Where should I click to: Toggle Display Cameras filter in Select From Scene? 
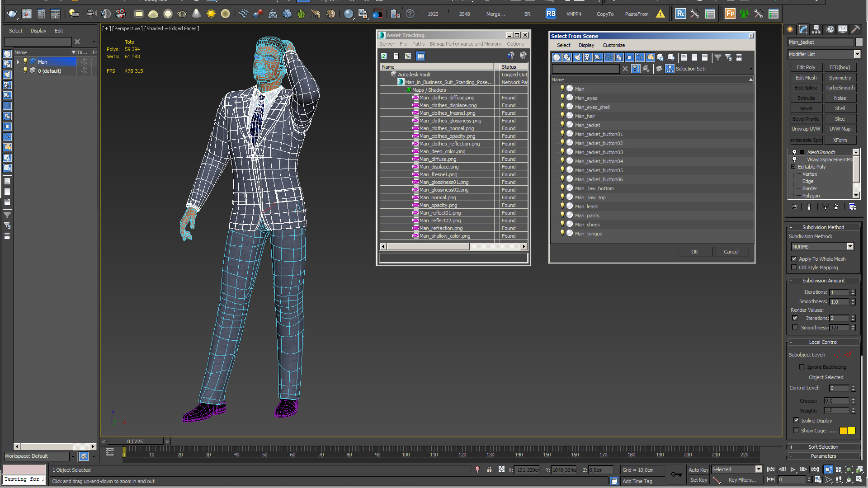pos(588,57)
